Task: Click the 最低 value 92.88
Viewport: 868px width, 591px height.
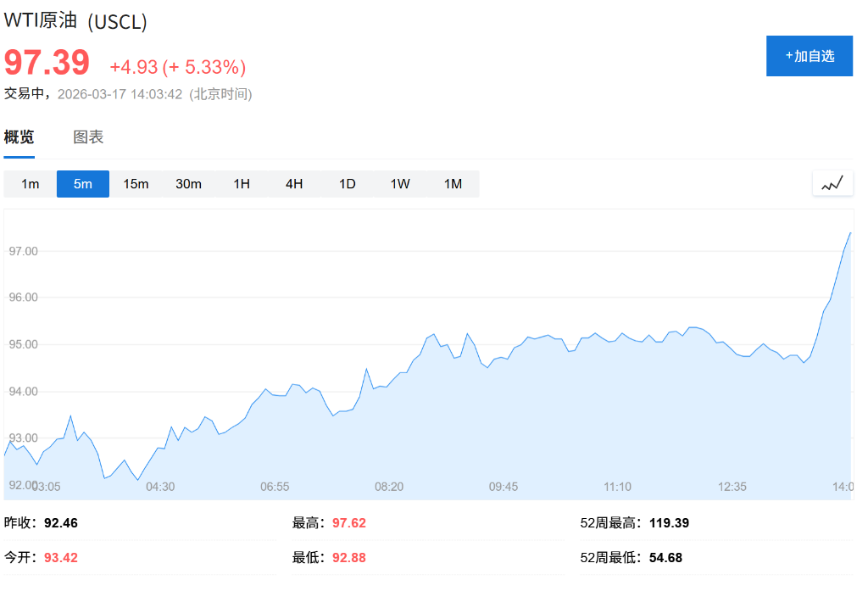Action: tap(348, 558)
